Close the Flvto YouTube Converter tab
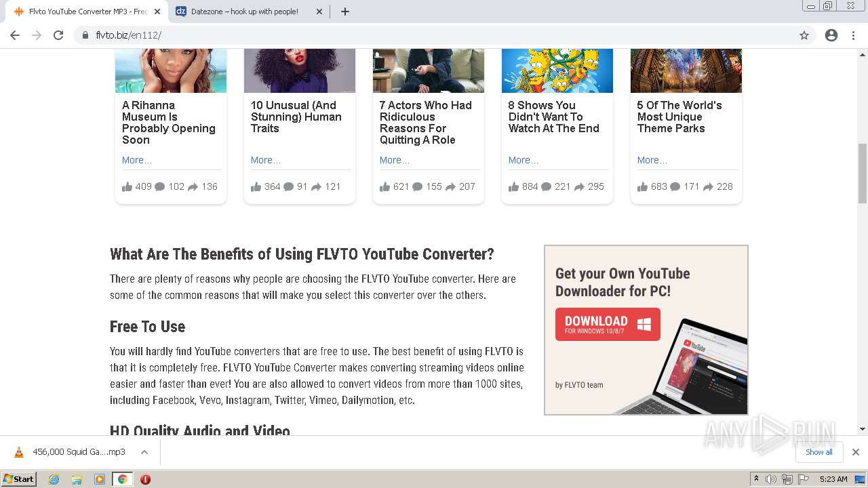Image resolution: width=868 pixels, height=488 pixels. pyautogui.click(x=157, y=12)
